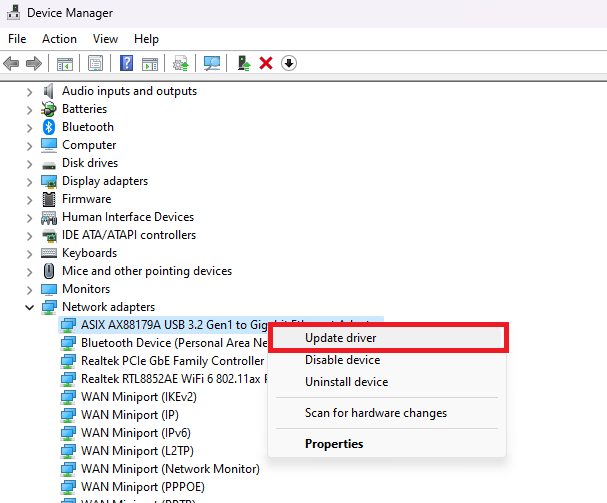The height and width of the screenshot is (503, 607).
Task: Select Realtek PCIe GbE Family Controller
Action: pyautogui.click(x=172, y=360)
